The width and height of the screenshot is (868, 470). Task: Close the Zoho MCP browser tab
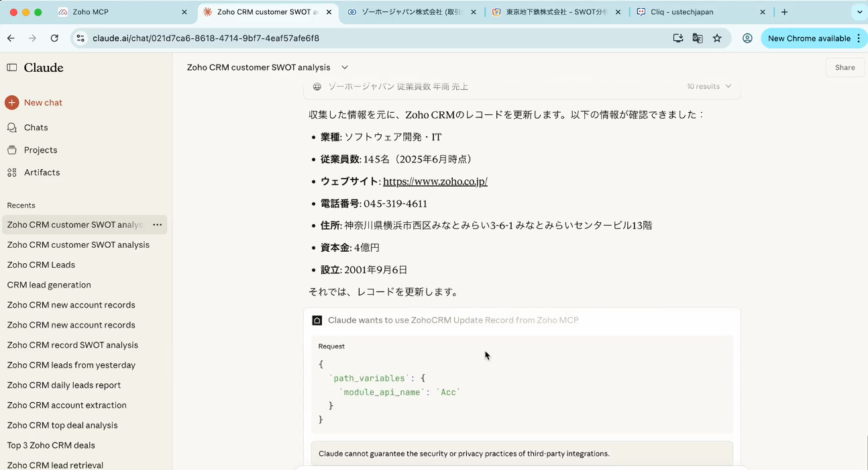tap(184, 12)
